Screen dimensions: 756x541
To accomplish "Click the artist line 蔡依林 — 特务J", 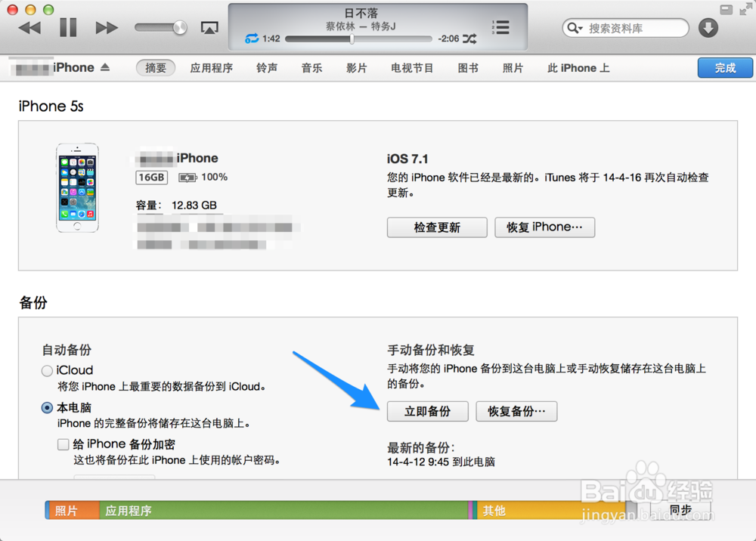I will coord(361,26).
